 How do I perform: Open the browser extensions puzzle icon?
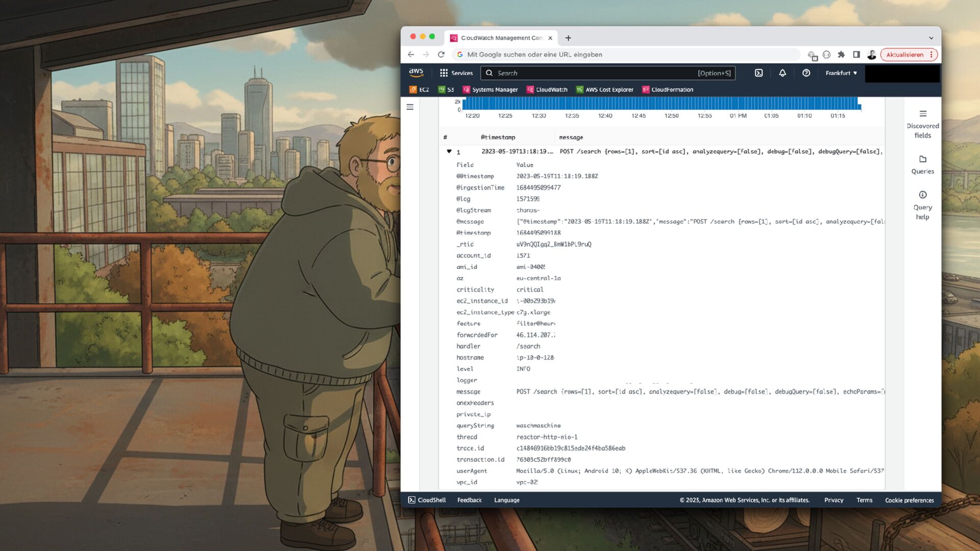click(841, 55)
